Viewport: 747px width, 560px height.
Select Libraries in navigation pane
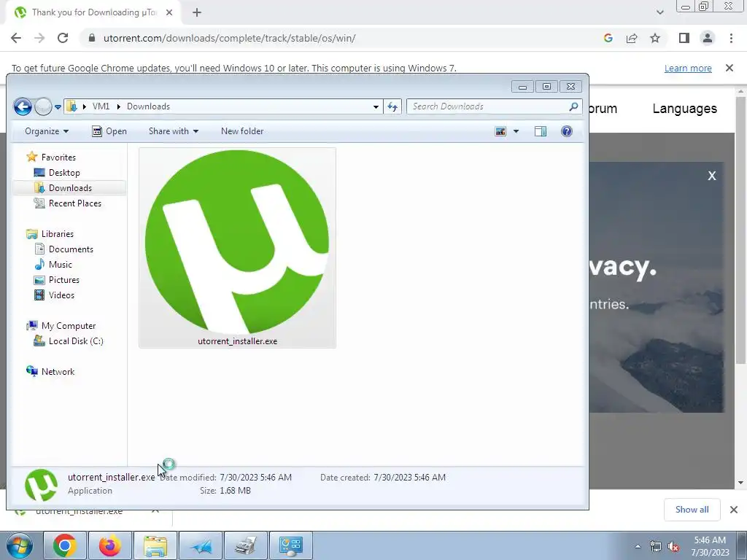57,234
